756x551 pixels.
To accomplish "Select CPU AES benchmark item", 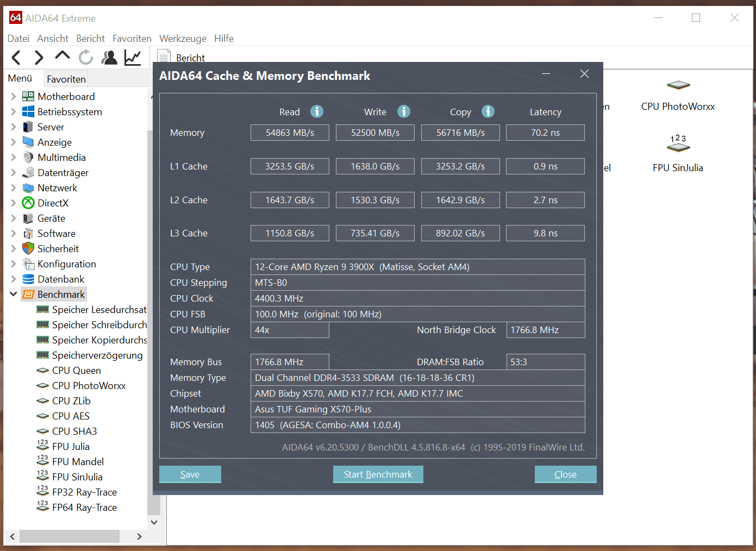I will pyautogui.click(x=63, y=416).
